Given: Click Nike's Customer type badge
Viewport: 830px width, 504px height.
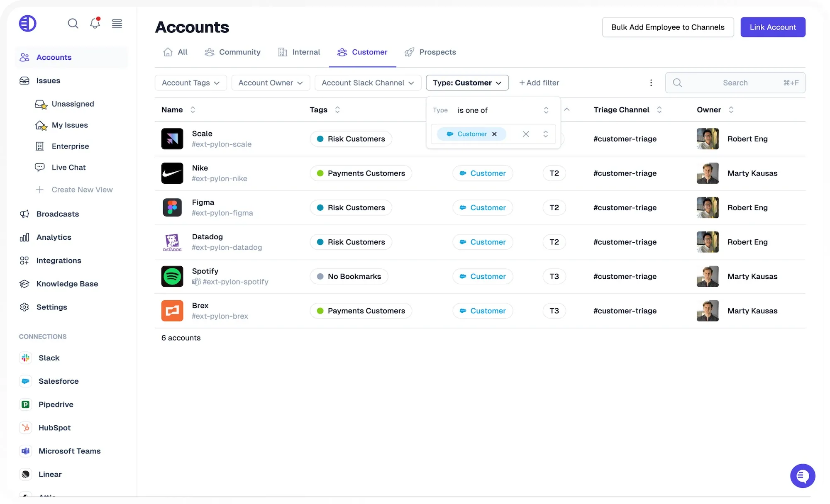Looking at the screenshot, I should [483, 173].
